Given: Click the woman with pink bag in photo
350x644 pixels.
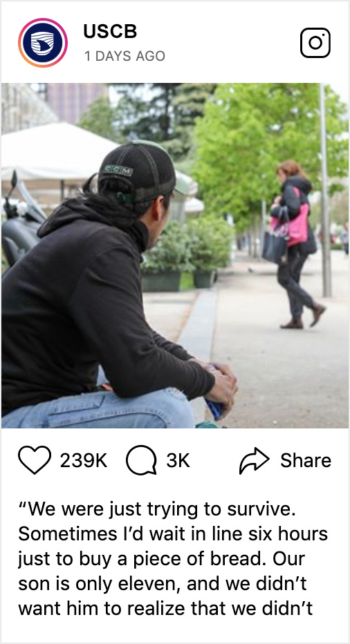Looking at the screenshot, I should point(295,244).
